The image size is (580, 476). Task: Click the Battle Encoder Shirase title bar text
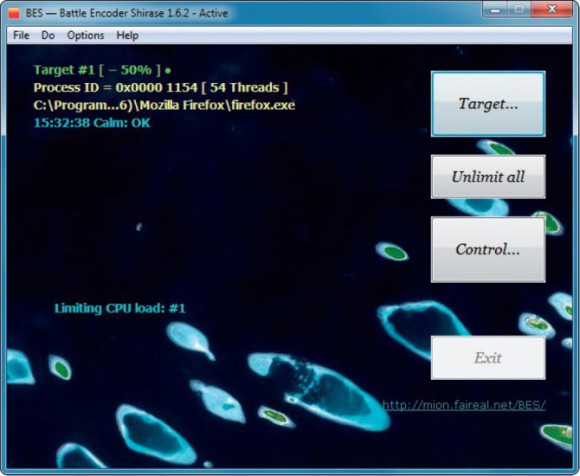point(127,13)
